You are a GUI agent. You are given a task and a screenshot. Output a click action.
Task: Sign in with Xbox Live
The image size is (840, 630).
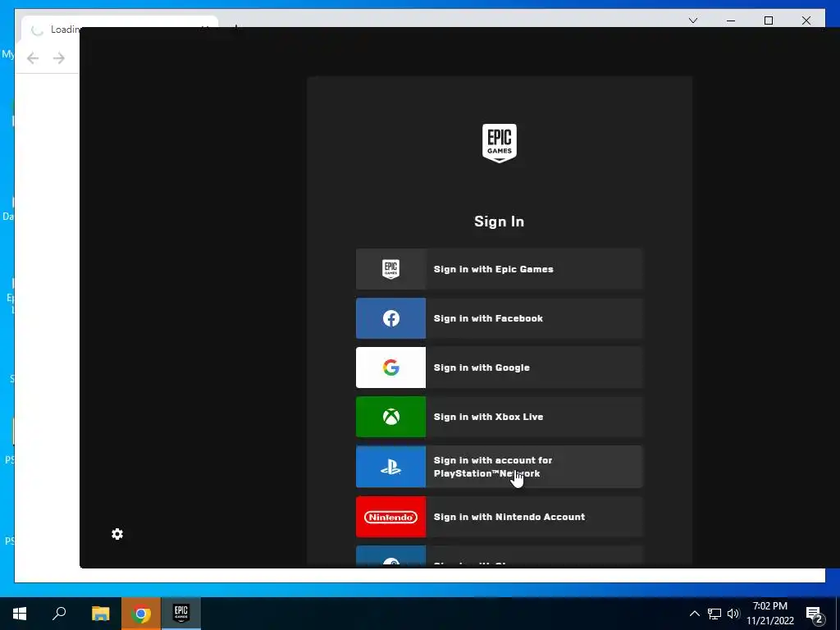pos(500,417)
